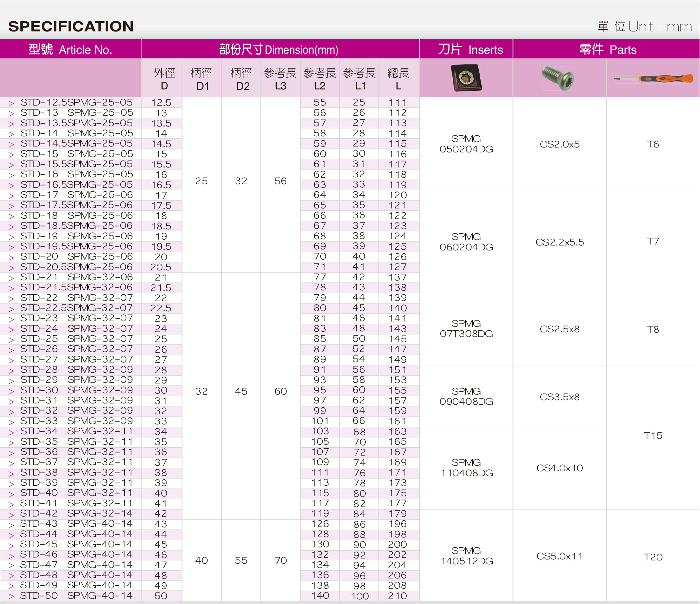Click total length value 210

point(398,596)
